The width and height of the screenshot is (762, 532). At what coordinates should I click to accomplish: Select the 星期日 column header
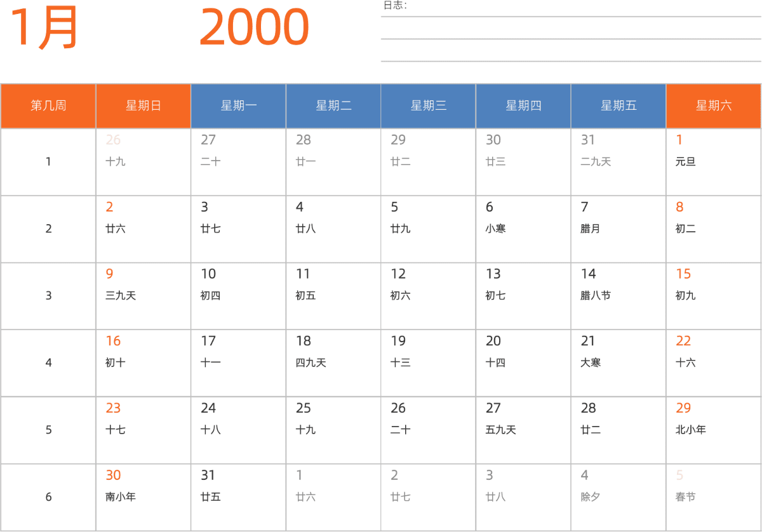click(x=144, y=106)
